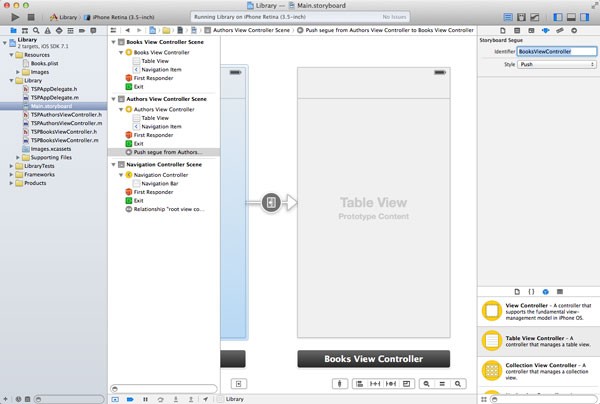Open the Identity inspector tab
The width and height of the screenshot is (600, 404).
tap(531, 31)
